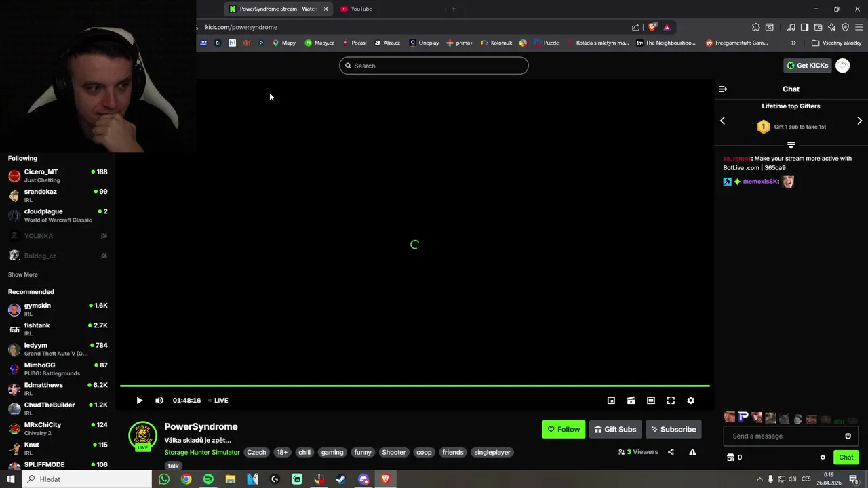Open Gift Subs dialog
Viewport: 868px width, 488px height.
(615, 429)
